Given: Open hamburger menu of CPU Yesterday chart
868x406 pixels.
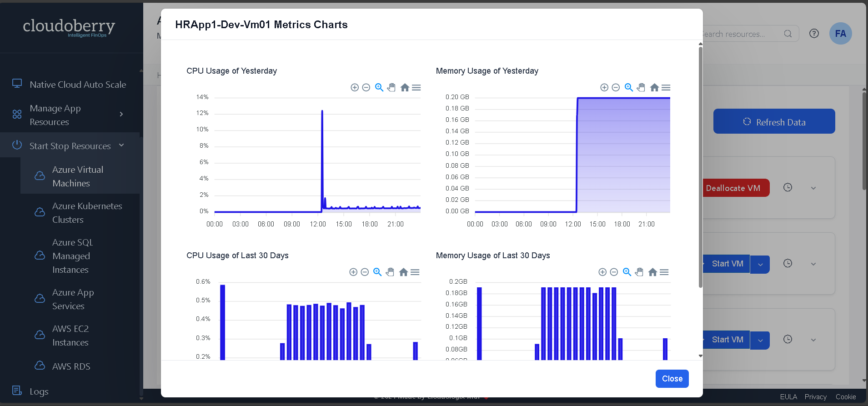Looking at the screenshot, I should point(416,87).
